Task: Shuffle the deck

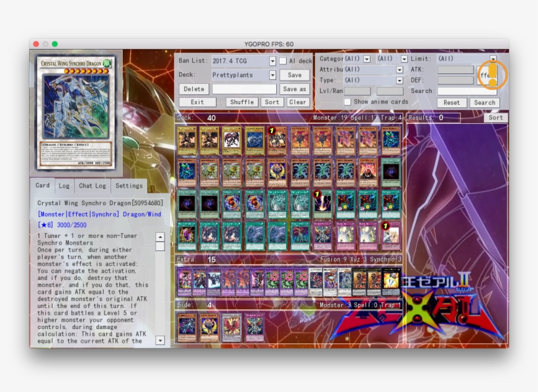Action: coord(242,102)
